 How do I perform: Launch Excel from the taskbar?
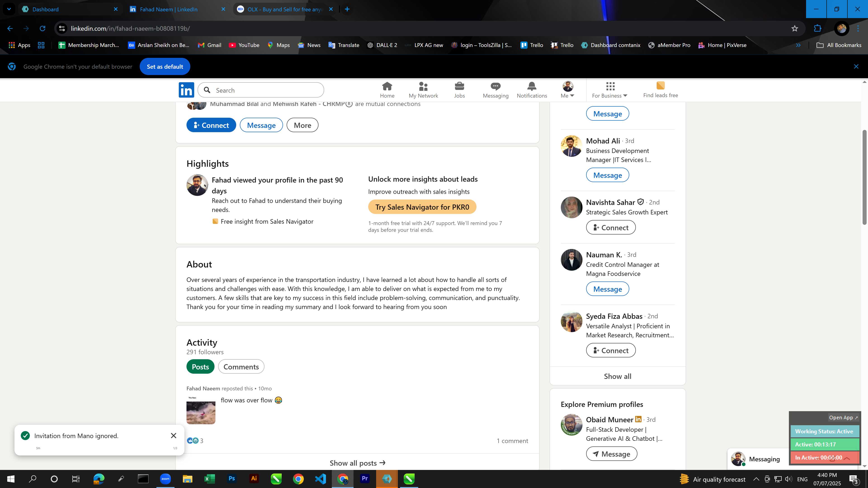coord(209,479)
